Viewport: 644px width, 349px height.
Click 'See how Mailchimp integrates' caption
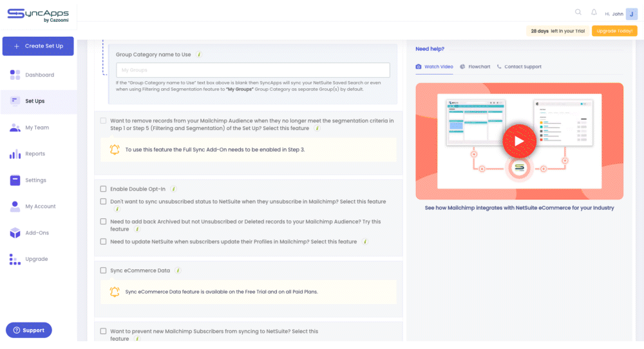(x=519, y=208)
